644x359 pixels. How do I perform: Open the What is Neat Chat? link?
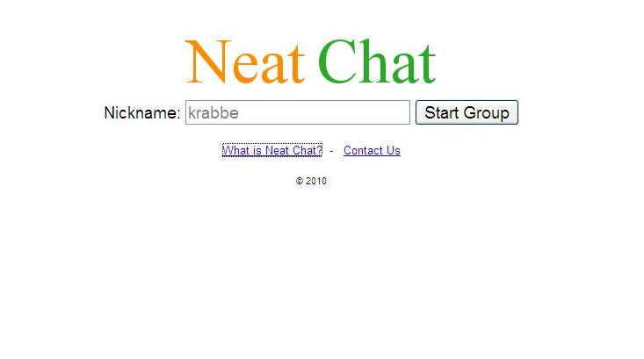click(x=271, y=151)
